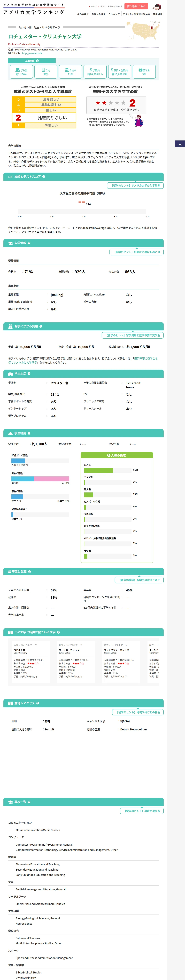Follow the 返済不要の奨学金を得てアメリカに大学留学 link
Viewport: 185px width, 980px height.
click(x=83, y=361)
